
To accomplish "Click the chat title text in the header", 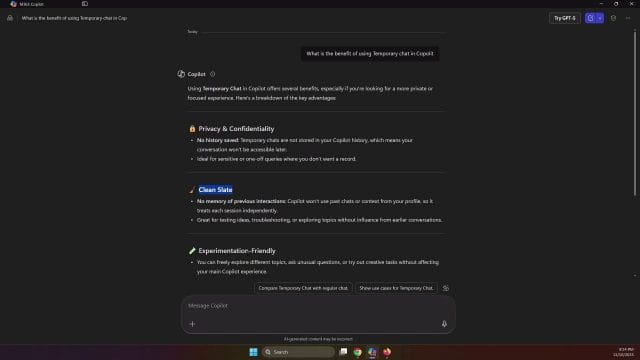I will click(x=74, y=18).
